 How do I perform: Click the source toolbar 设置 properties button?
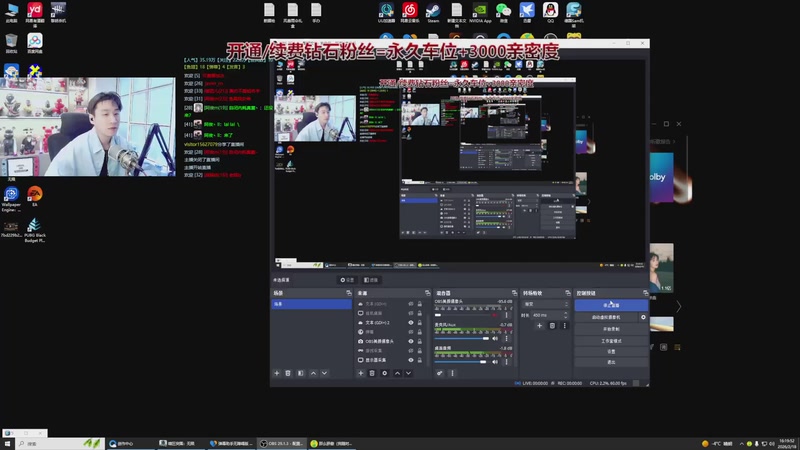[x=347, y=280]
